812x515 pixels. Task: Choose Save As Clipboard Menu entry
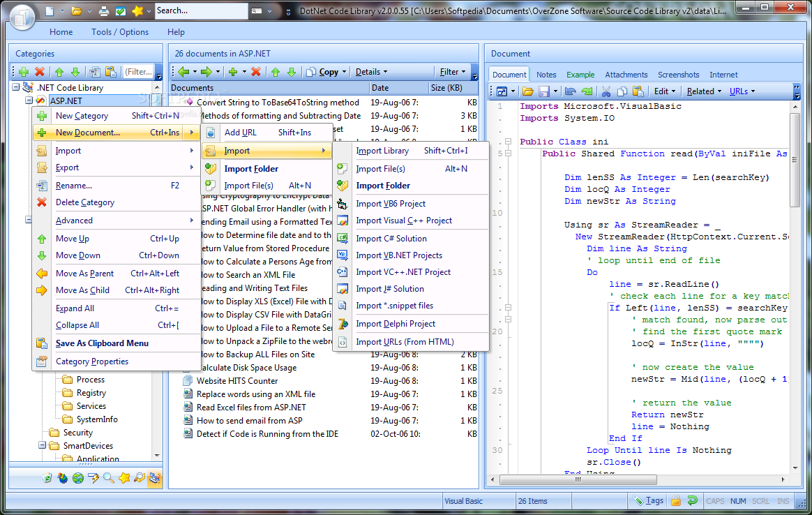[116, 343]
